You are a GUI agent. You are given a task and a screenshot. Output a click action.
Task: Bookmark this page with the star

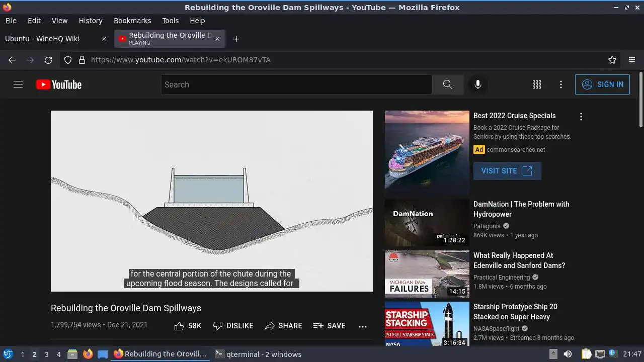[x=612, y=60]
